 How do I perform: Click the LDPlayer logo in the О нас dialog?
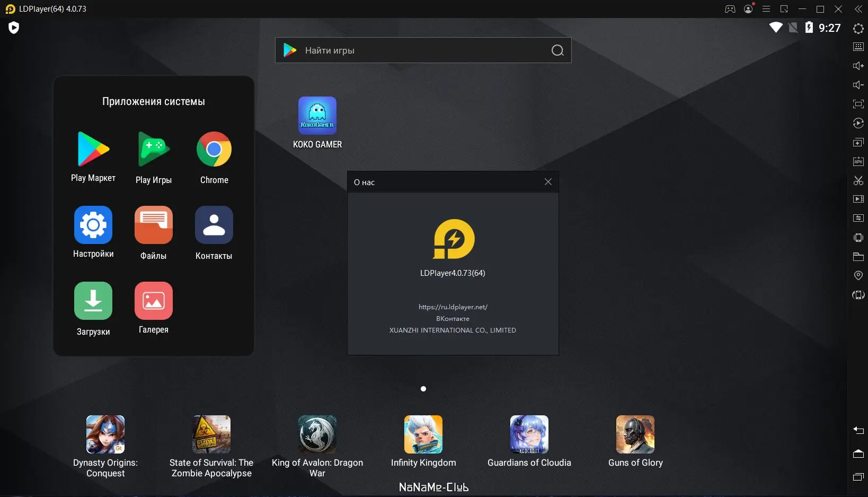coord(454,239)
